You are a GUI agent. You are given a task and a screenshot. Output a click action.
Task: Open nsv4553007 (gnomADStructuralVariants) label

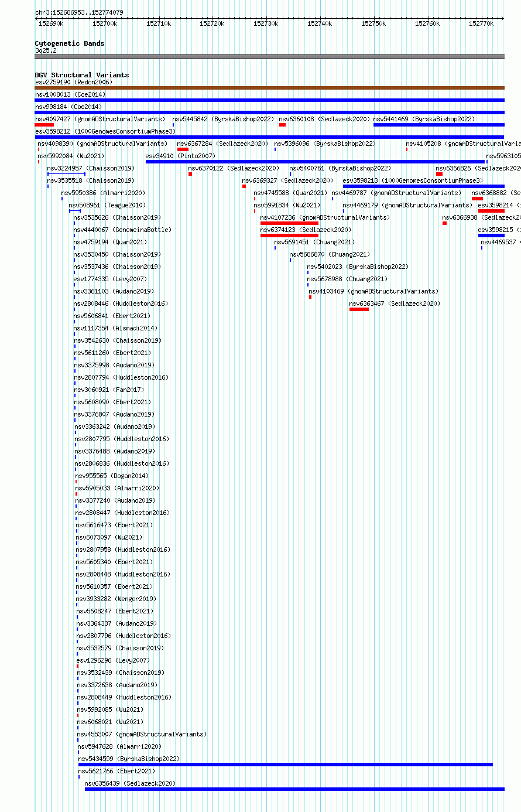pyautogui.click(x=142, y=734)
